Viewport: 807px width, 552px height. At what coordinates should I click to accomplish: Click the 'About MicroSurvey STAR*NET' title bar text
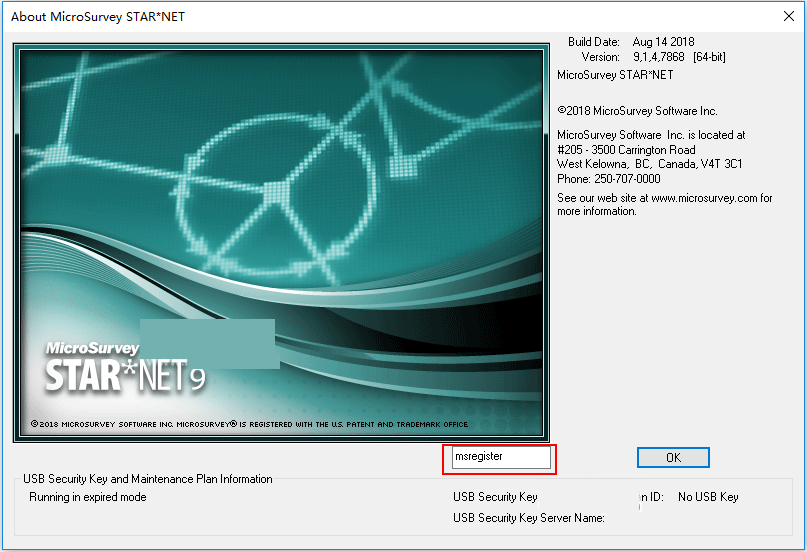click(x=98, y=17)
